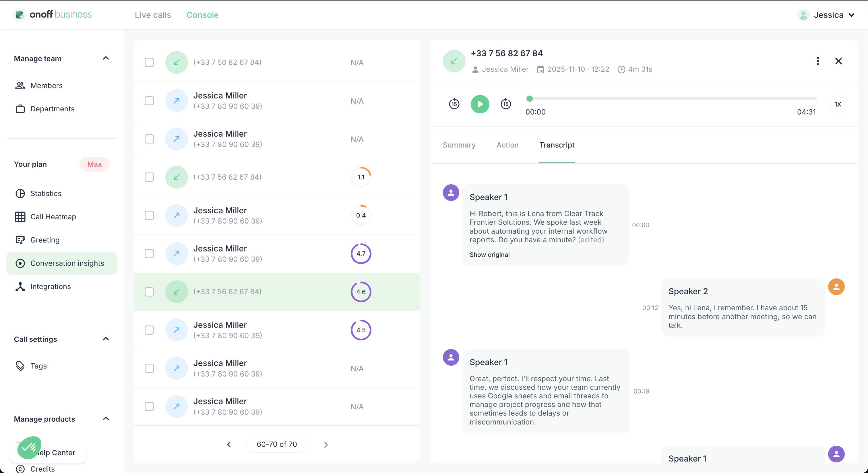Viewport: 868px width, 473px height.
Task: Select checkbox for second Jessica Miller row
Action: pos(149,139)
